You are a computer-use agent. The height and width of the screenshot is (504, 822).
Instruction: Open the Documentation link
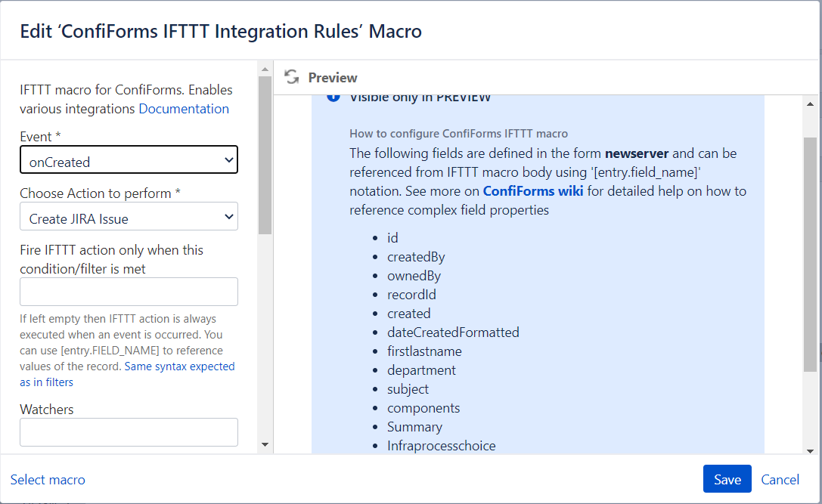184,109
